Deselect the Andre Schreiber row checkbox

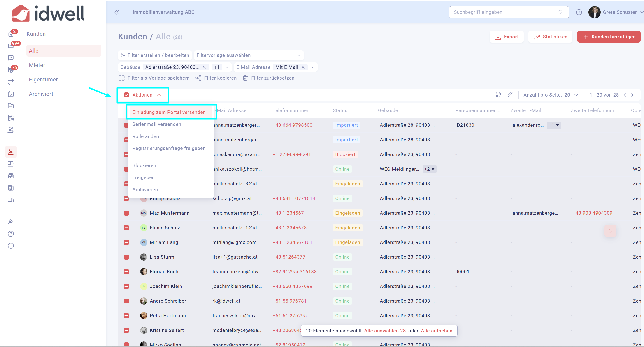[x=126, y=301]
